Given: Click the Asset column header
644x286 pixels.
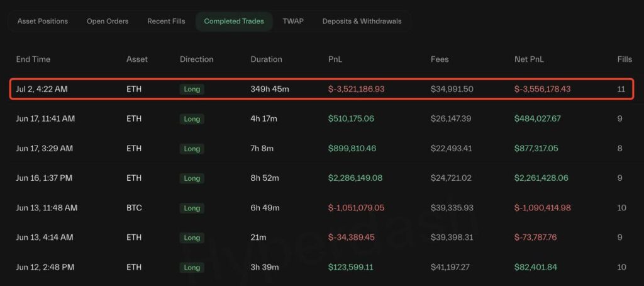Looking at the screenshot, I should coord(137,59).
